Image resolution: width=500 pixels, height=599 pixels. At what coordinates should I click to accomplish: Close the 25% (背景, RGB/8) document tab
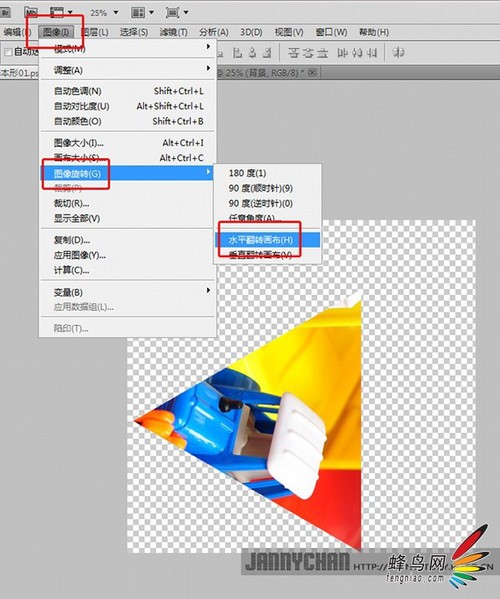coord(312,72)
